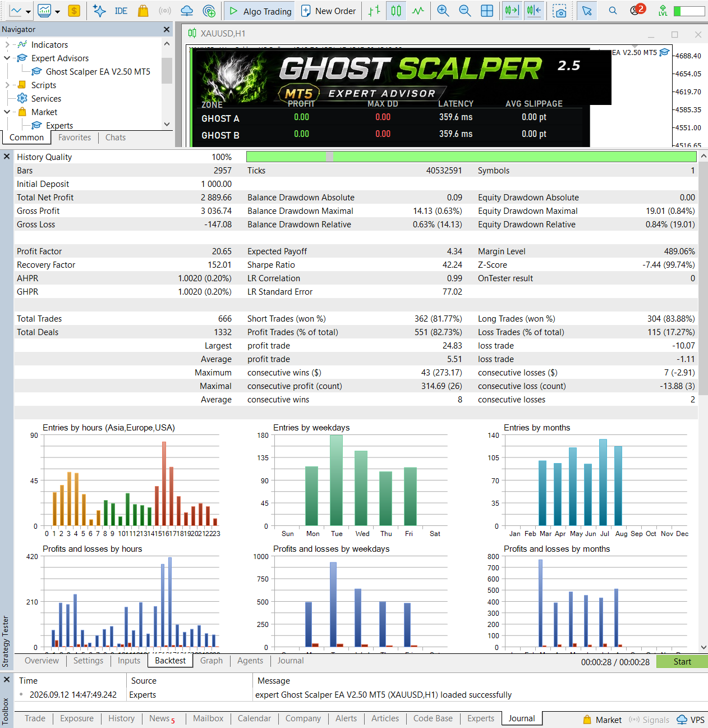The width and height of the screenshot is (708, 728).
Task: Open the Agents tab of Strategy Tester
Action: (250, 661)
